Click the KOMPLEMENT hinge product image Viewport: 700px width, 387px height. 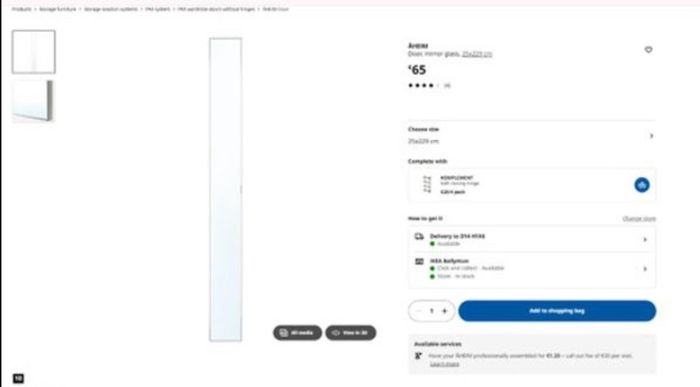pos(427,185)
